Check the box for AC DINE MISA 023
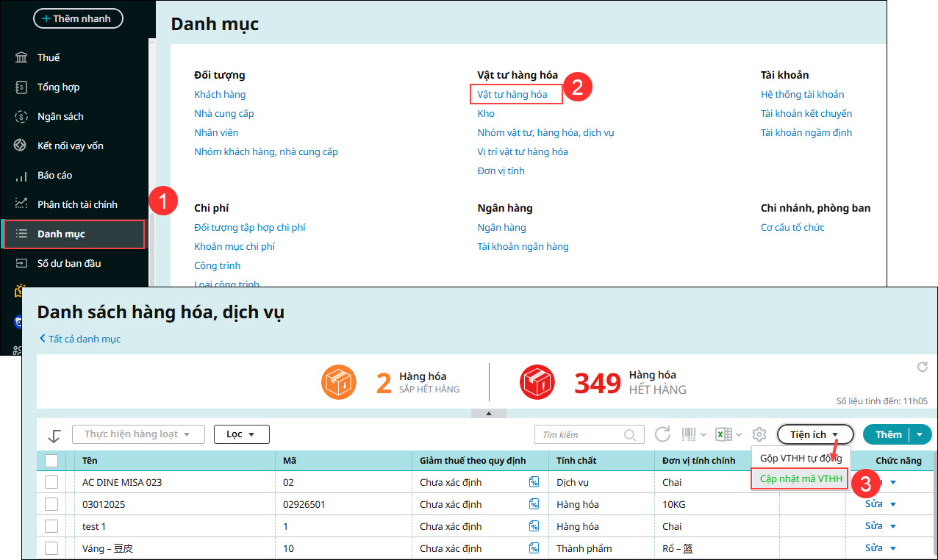The image size is (938, 560). pyautogui.click(x=51, y=483)
